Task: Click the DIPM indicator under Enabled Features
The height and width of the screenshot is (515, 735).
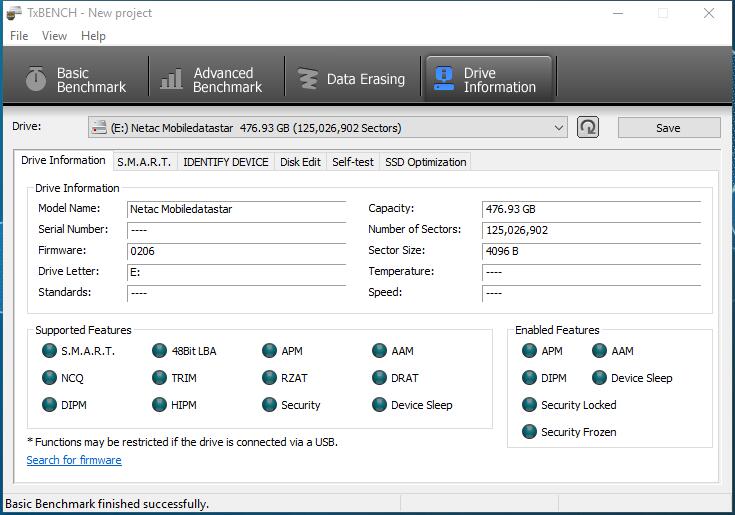Action: pos(529,378)
